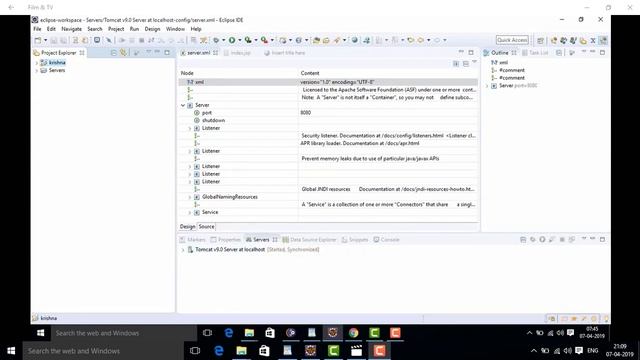This screenshot has height=360, width=640.
Task: Click the Stop server icon in Servers view
Action: pyautogui.click(x=562, y=240)
